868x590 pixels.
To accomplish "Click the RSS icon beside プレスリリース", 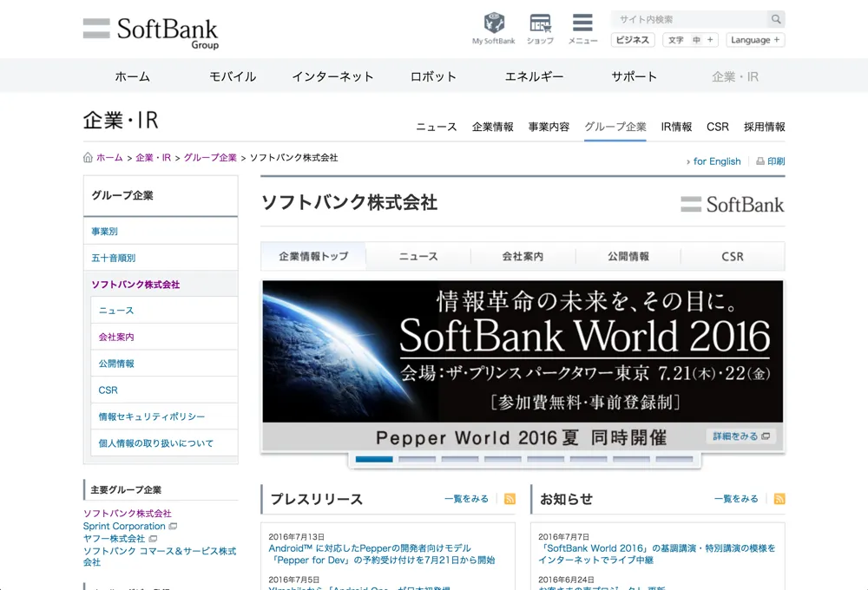I will point(510,499).
